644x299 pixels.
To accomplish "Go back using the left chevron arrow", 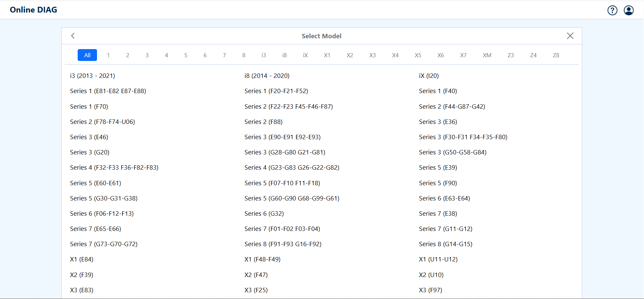I will (73, 36).
